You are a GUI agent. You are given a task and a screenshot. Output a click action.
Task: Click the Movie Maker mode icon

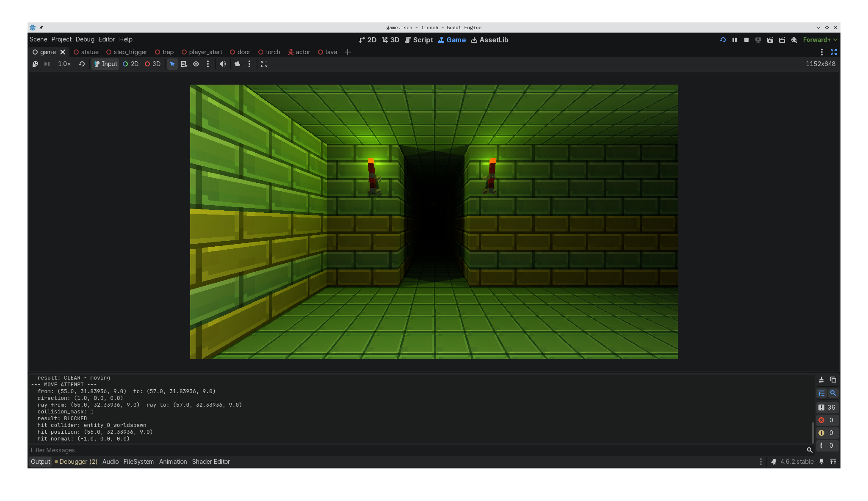(x=794, y=40)
